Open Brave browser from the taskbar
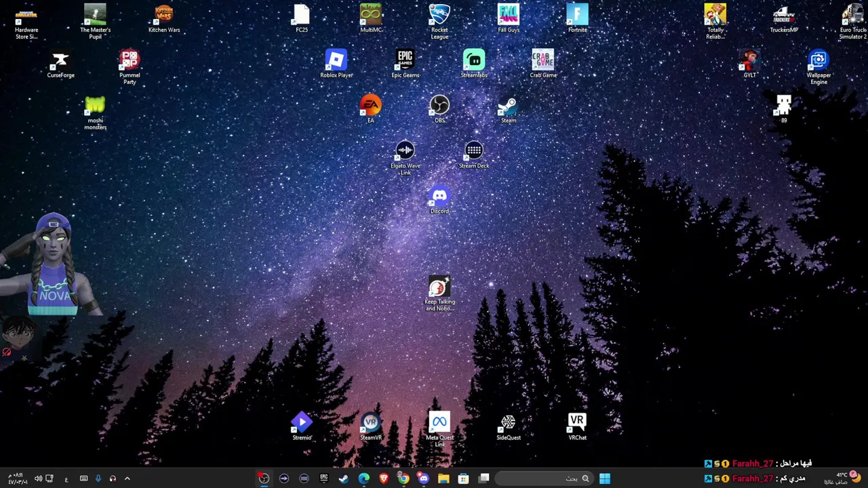The image size is (868, 488). click(384, 479)
